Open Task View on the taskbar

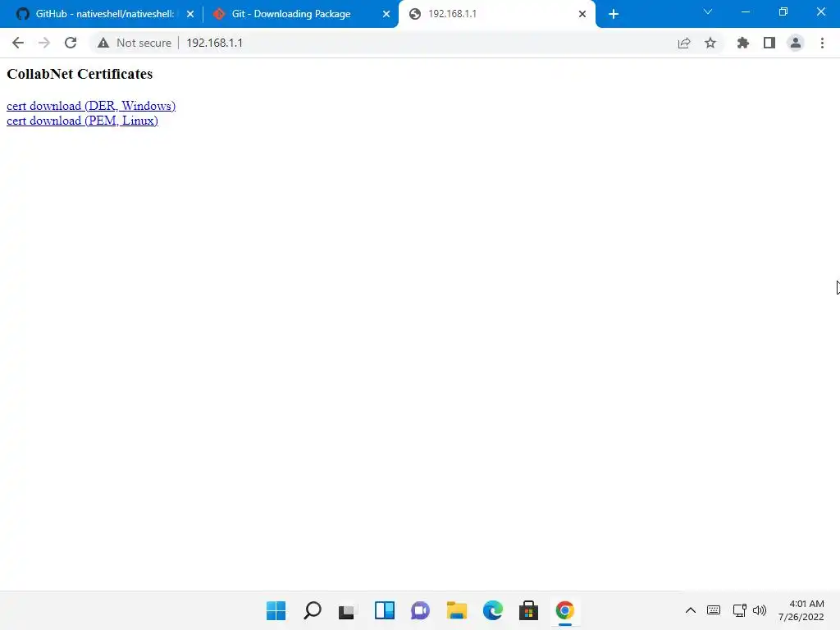347,610
